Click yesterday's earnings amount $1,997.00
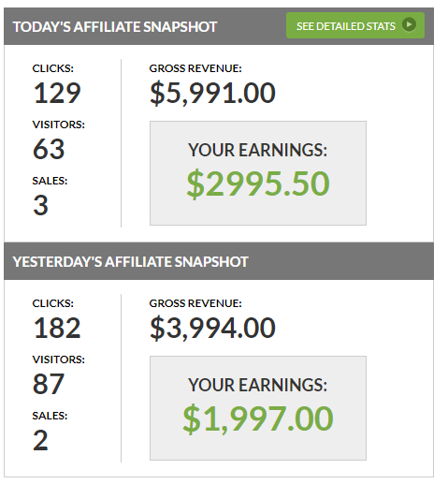Viewport: 448px width, 484px height. click(x=258, y=418)
